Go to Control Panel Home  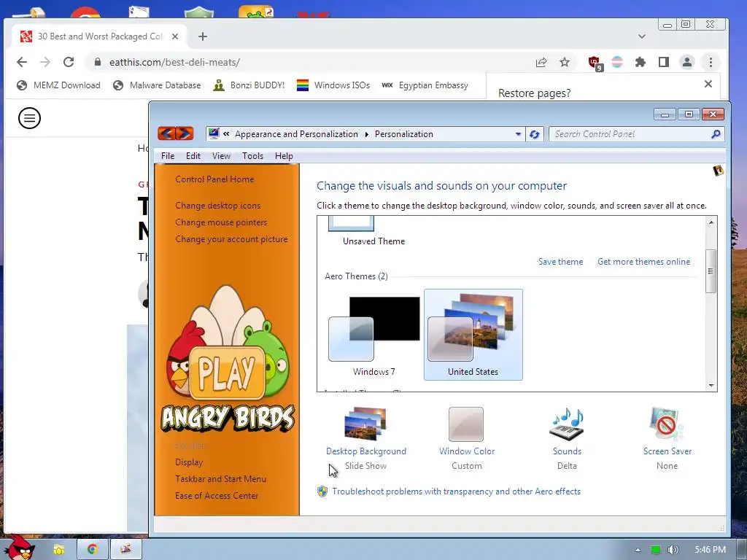pos(214,179)
